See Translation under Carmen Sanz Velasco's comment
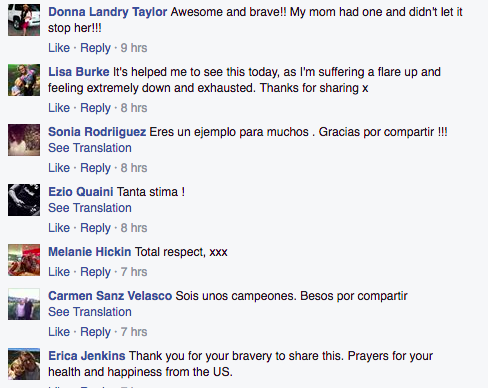The width and height of the screenshot is (488, 388). click(90, 312)
